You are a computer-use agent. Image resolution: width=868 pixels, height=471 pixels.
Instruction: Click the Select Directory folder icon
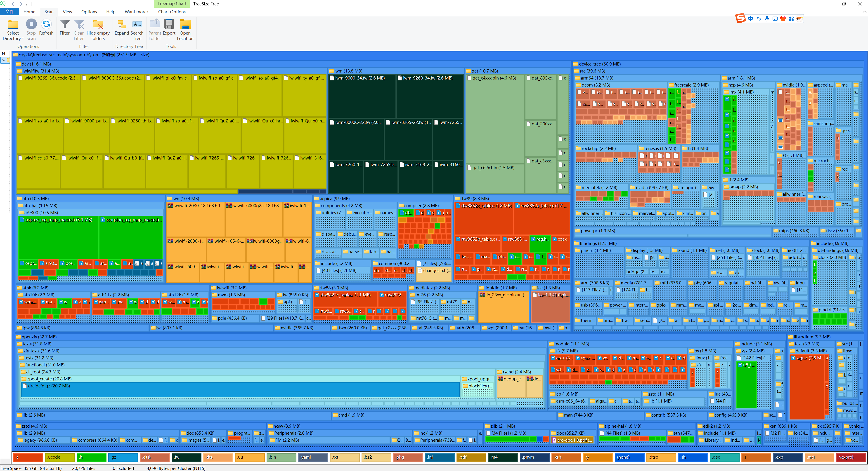coord(13,24)
